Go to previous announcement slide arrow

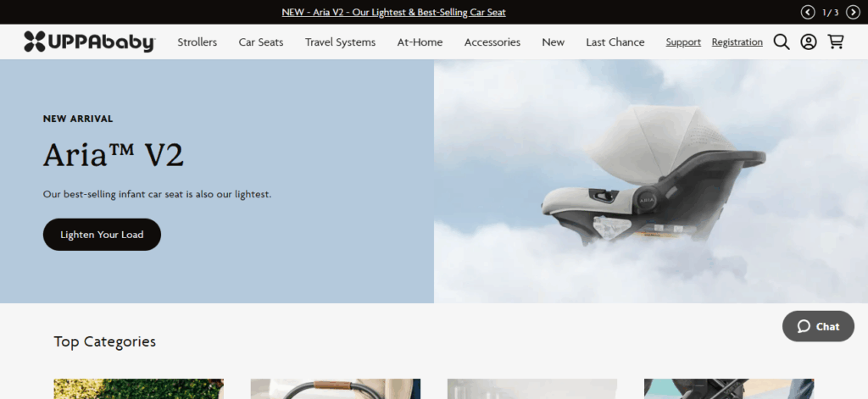pyautogui.click(x=807, y=12)
